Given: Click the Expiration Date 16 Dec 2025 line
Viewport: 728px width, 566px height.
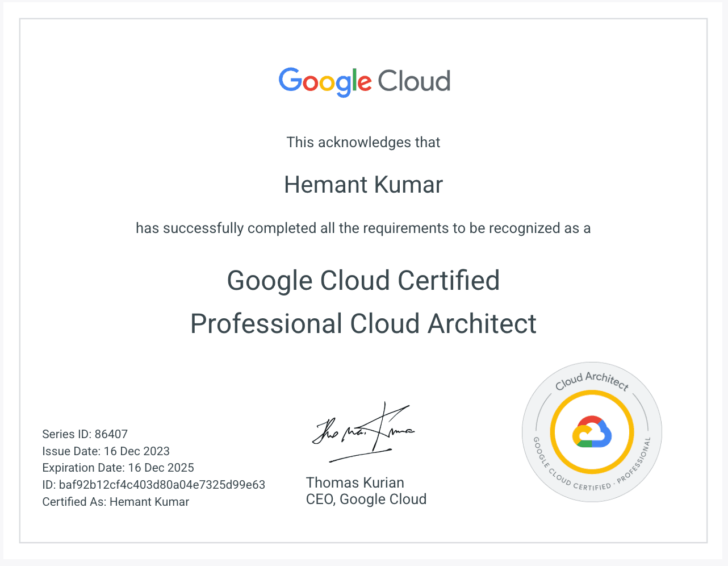Looking at the screenshot, I should point(118,468).
